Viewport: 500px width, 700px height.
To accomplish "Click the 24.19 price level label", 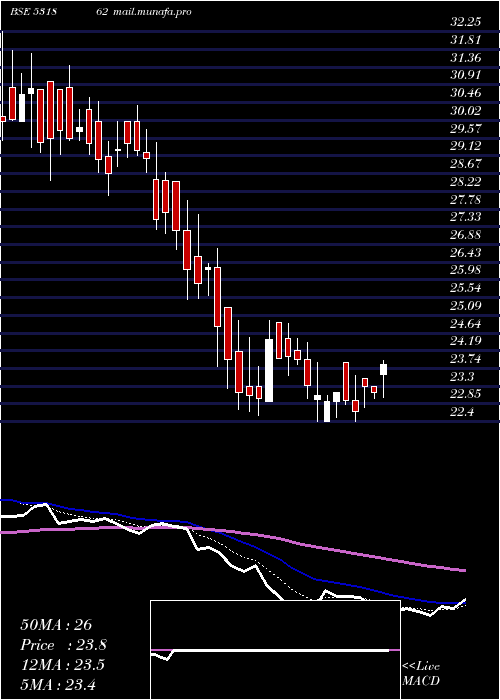I will point(466,341).
